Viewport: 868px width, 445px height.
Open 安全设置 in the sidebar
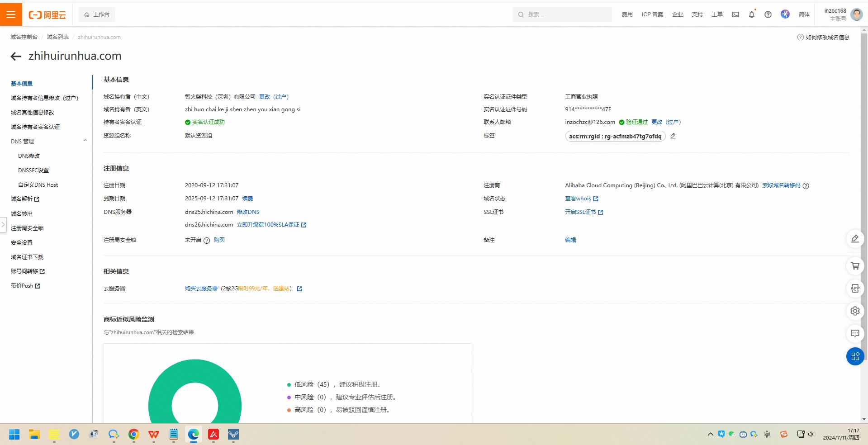click(x=22, y=243)
